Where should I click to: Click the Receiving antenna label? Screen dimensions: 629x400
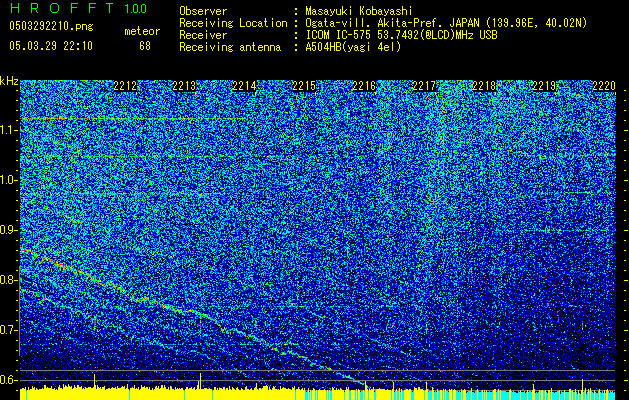coord(230,47)
